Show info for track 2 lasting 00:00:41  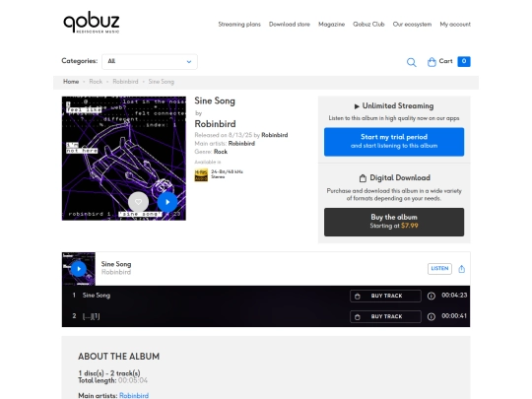coord(432,316)
